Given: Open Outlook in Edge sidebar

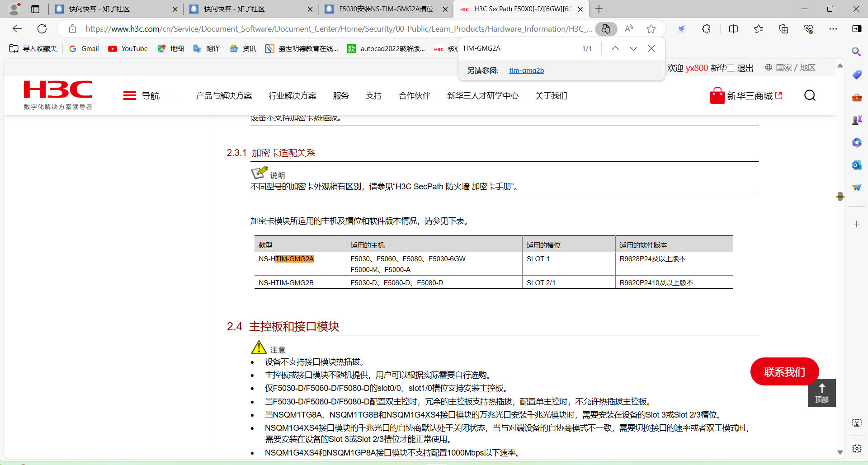Looking at the screenshot, I should click(x=857, y=165).
